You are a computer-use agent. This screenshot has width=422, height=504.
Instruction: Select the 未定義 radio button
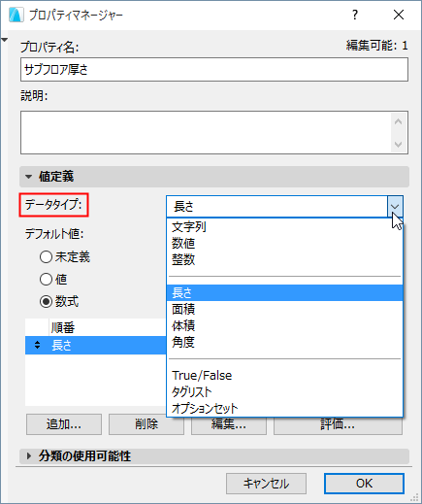coord(46,257)
